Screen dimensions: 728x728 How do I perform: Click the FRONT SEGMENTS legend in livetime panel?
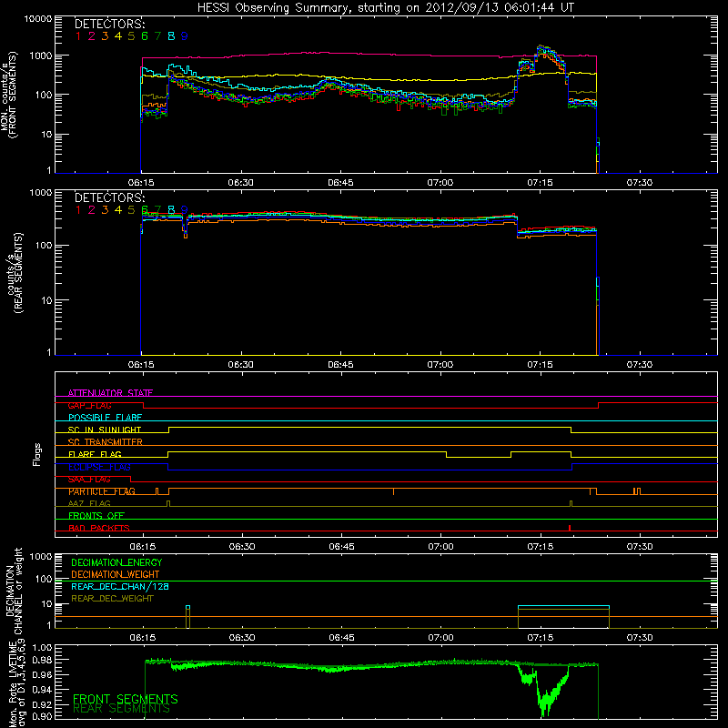[126, 699]
